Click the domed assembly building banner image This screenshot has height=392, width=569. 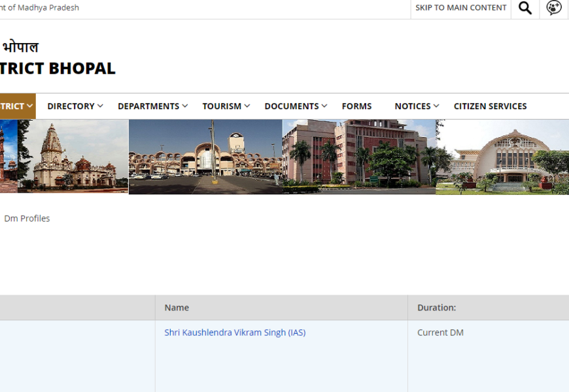tap(502, 157)
